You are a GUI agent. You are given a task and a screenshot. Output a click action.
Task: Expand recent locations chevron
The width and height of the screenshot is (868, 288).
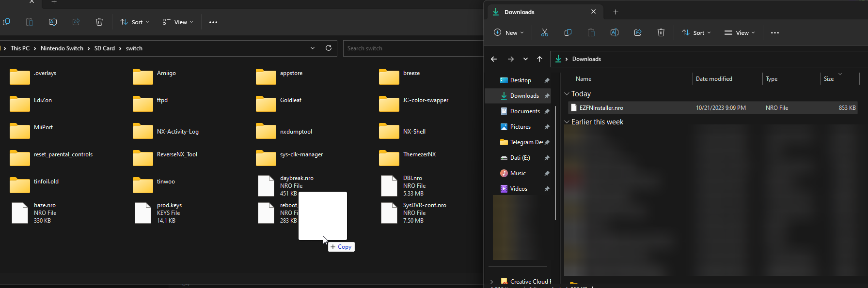click(x=525, y=59)
